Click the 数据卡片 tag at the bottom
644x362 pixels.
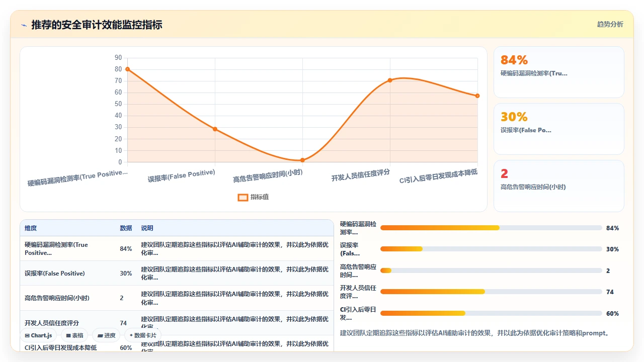click(x=143, y=335)
